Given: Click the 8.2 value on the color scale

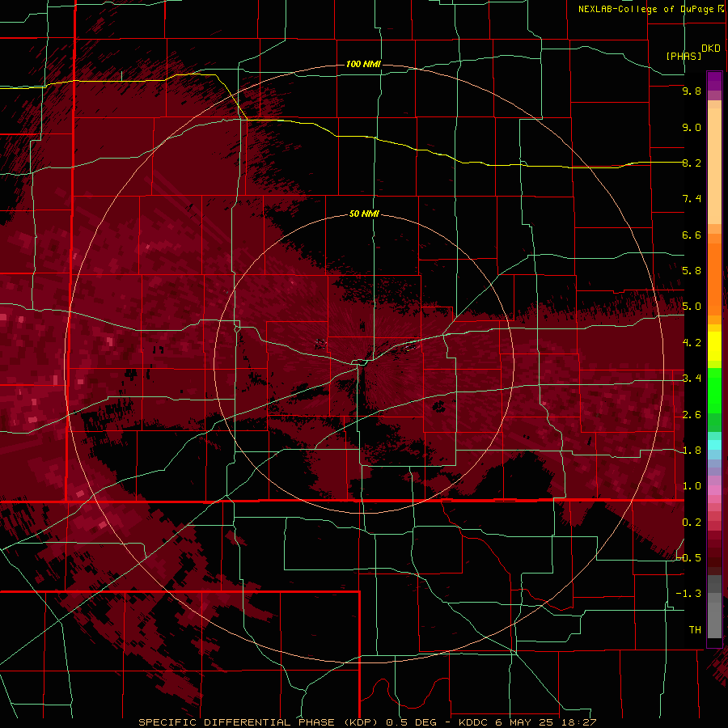Looking at the screenshot, I should (692, 163).
